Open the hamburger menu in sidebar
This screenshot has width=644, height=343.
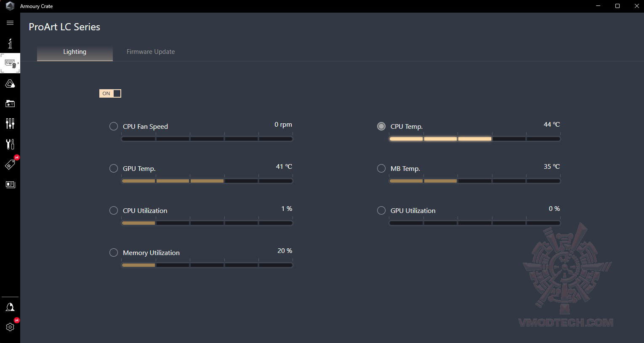(10, 23)
